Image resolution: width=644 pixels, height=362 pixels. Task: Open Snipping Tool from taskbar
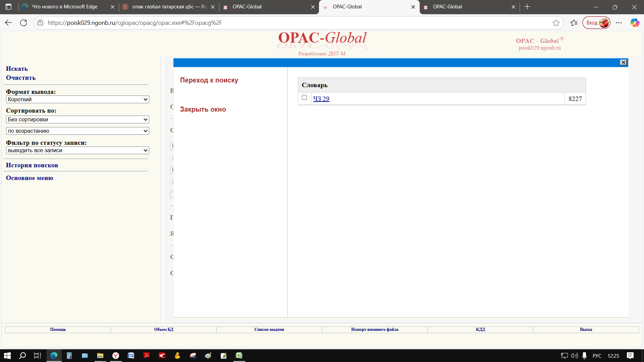[193, 356]
